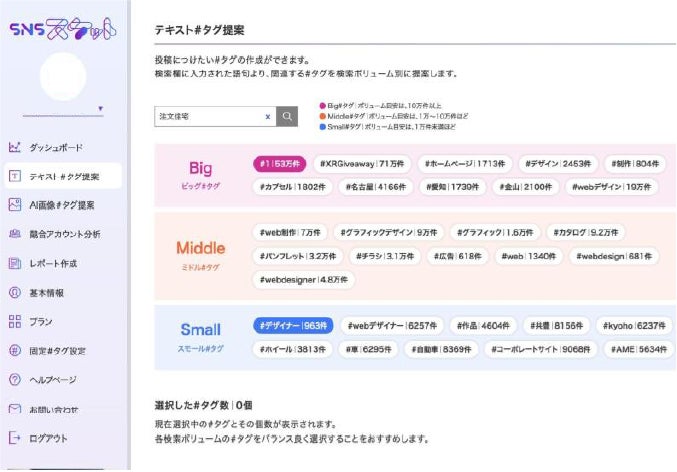Deselect the highlighted #デザイナー 963件 tag
Viewport: 677px width, 472px height.
pyautogui.click(x=293, y=325)
